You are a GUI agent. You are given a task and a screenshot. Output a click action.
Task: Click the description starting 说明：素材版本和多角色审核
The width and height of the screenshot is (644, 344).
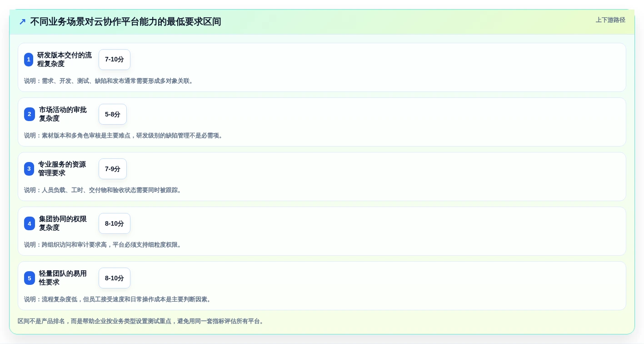tap(125, 136)
